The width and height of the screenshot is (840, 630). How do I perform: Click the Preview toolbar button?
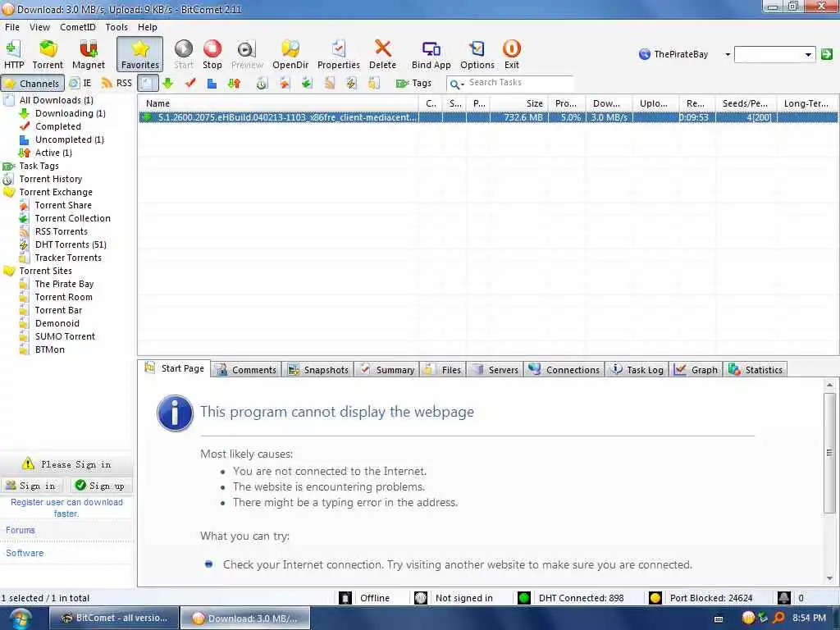(x=247, y=54)
